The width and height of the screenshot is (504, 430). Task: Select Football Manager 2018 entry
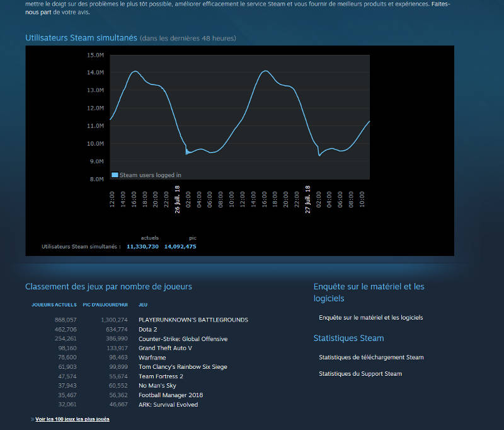[171, 395]
